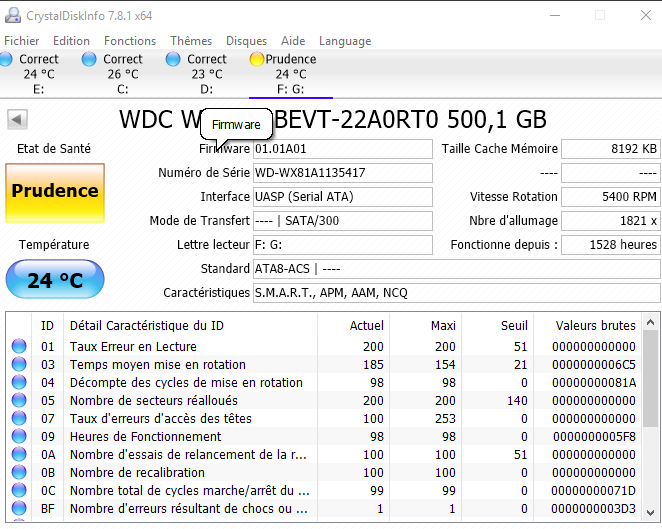Viewport: 662px width, 529px height.
Task: Select row Heures de Fonctionnement
Action: click(x=324, y=437)
